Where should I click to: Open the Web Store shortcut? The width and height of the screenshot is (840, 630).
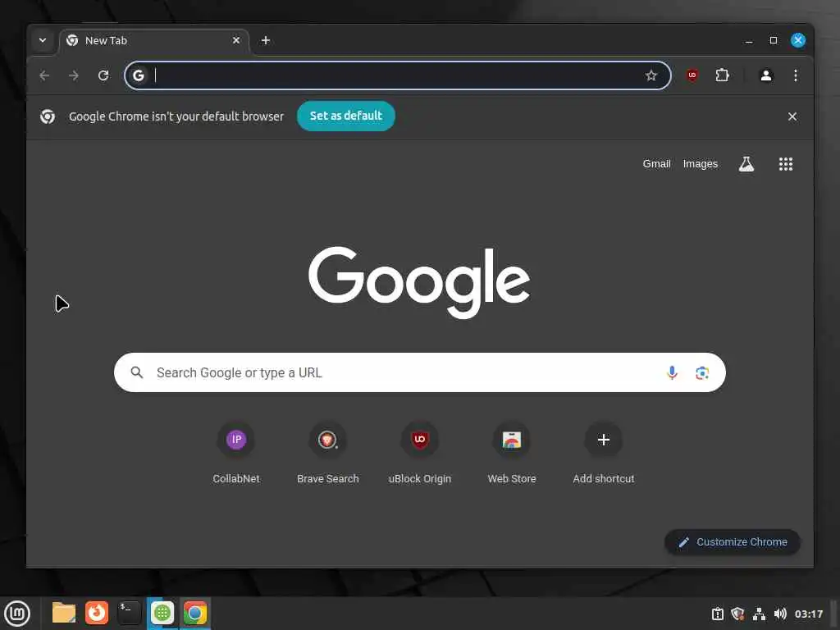512,453
